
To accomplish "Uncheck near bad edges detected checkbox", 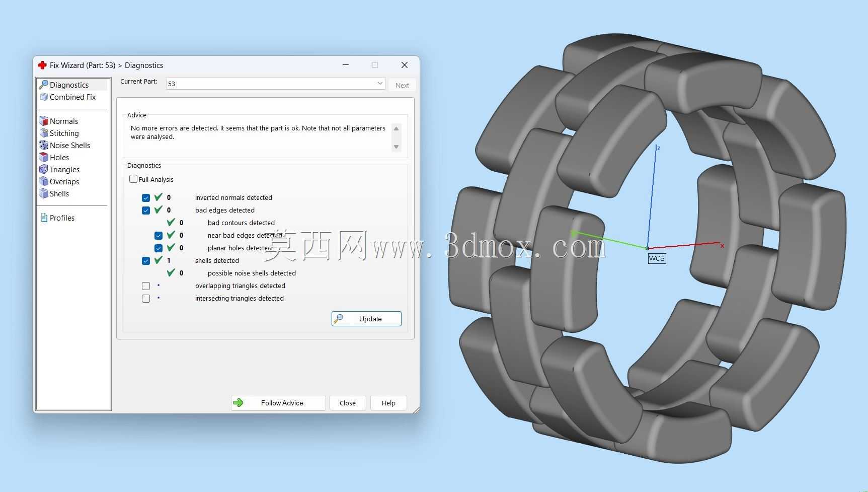I will [x=159, y=235].
